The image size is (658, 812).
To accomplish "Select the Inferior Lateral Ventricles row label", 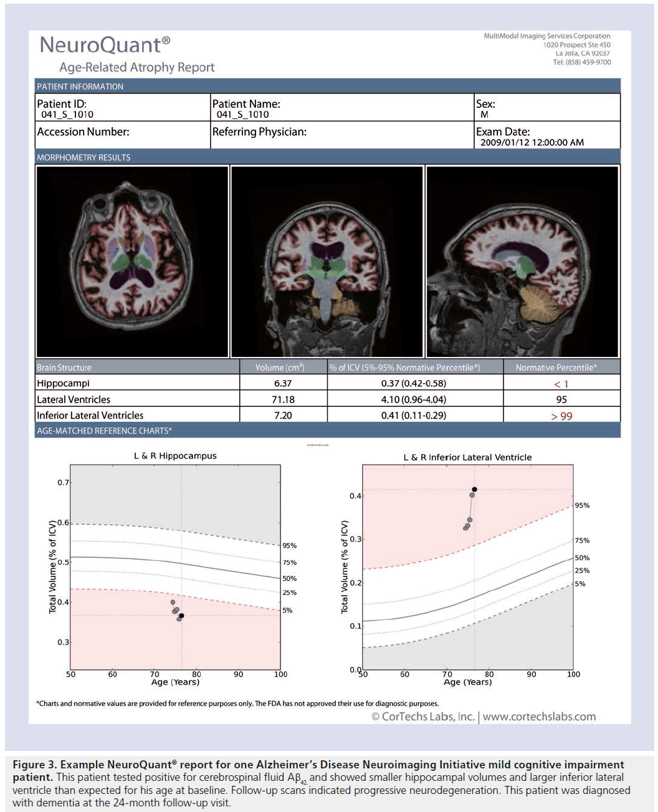I will tap(90, 415).
